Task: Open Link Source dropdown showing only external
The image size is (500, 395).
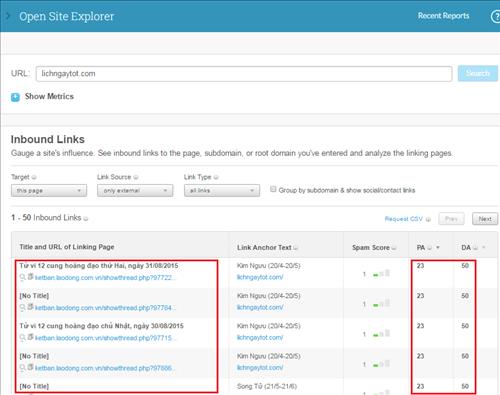Action: pos(135,191)
